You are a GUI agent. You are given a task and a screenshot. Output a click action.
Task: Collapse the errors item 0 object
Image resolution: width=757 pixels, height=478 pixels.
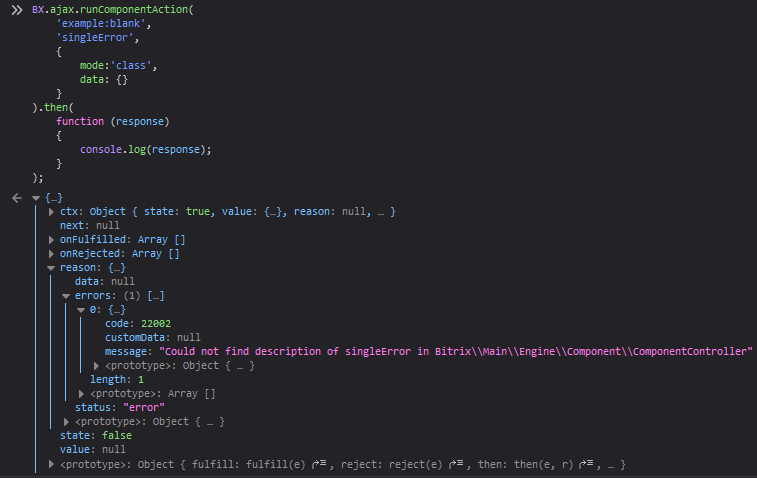(81, 310)
